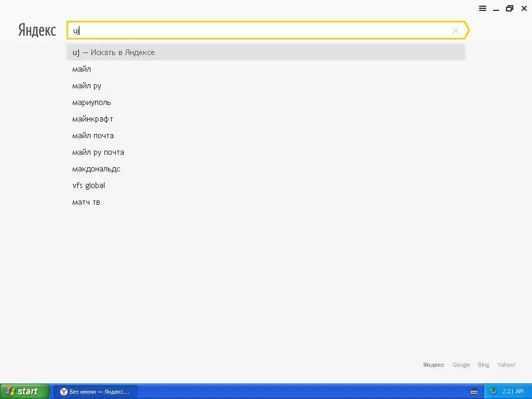Close the Yandex browser window

coord(524,8)
